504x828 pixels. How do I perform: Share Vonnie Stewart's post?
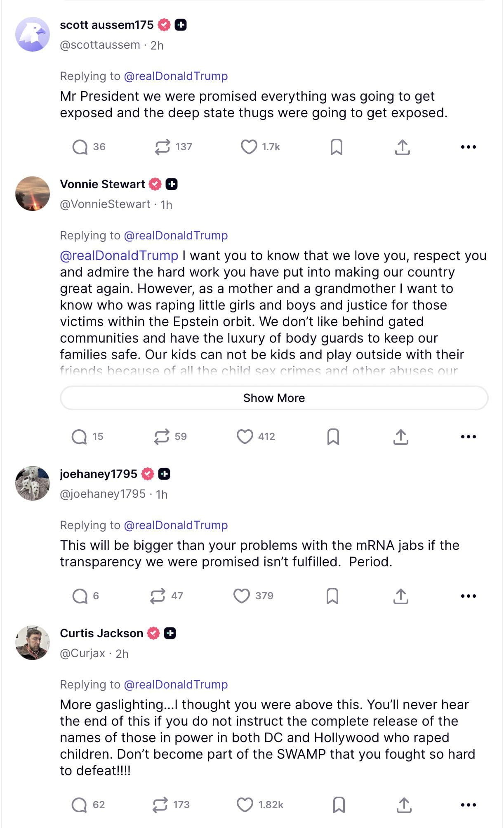pyautogui.click(x=400, y=437)
